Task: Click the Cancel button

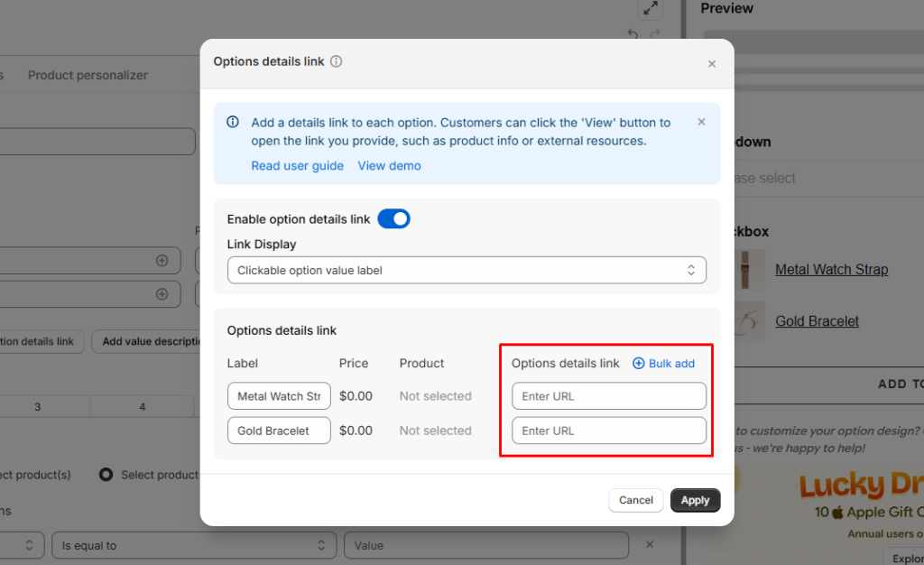Action: coord(635,500)
